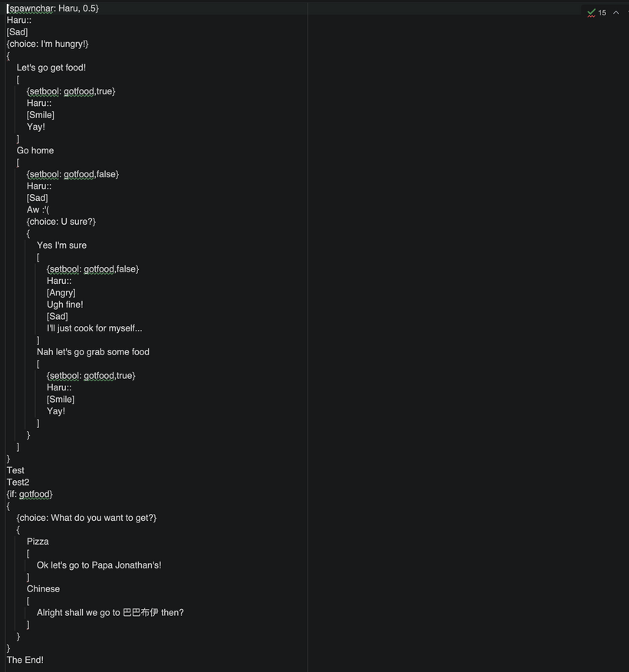Click the "{choice: U sure?}" line

point(61,222)
